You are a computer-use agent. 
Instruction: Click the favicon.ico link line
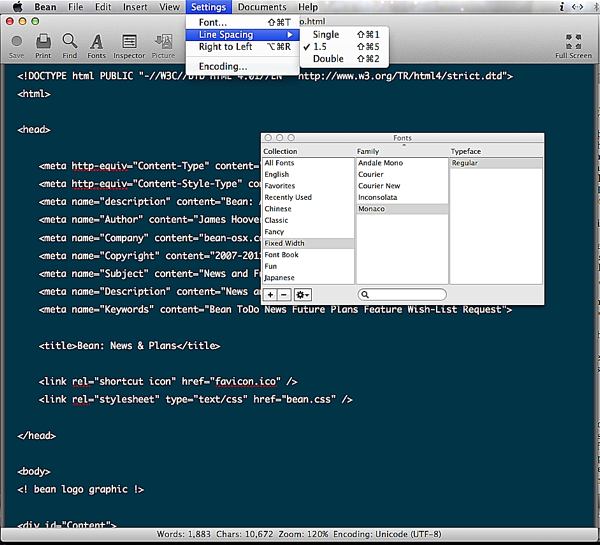168,382
